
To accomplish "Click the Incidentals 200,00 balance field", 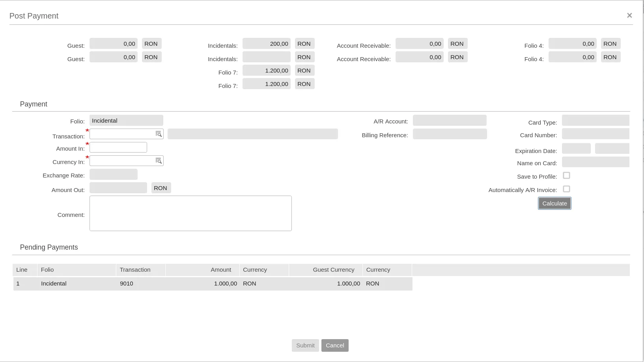I will pos(267,43).
